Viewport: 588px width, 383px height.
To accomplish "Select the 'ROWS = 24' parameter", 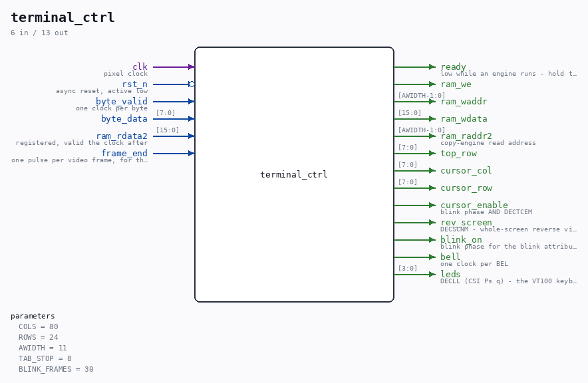I will 39,337.
